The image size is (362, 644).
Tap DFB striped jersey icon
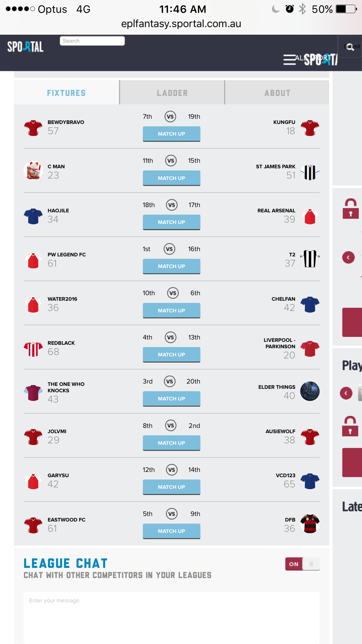click(x=310, y=524)
